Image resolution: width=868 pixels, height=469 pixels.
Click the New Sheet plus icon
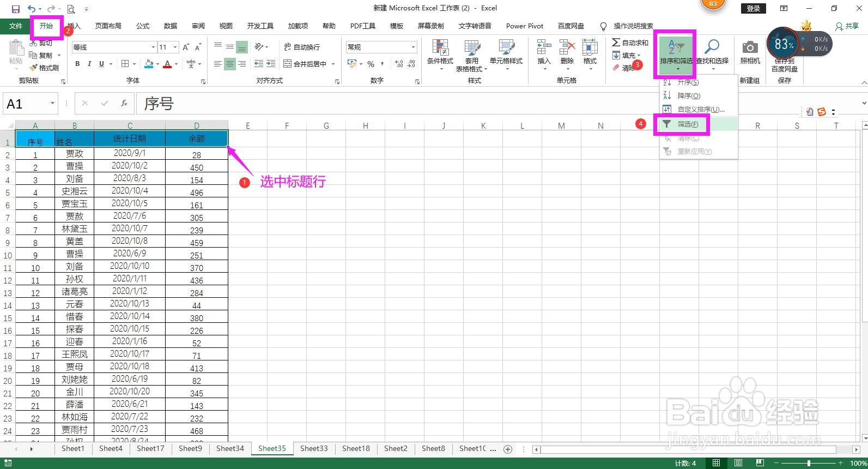(508, 449)
